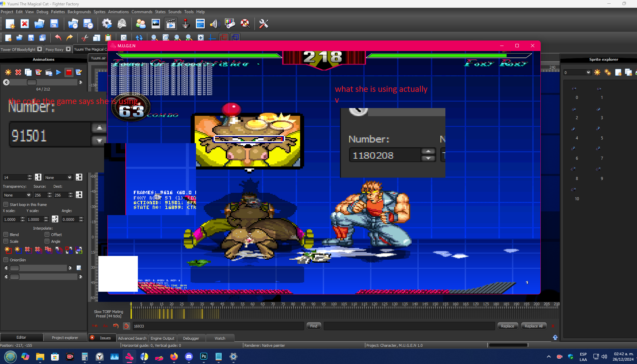The image size is (637, 364).
Task: Run the character with the gear-play icon
Action: pos(107,24)
